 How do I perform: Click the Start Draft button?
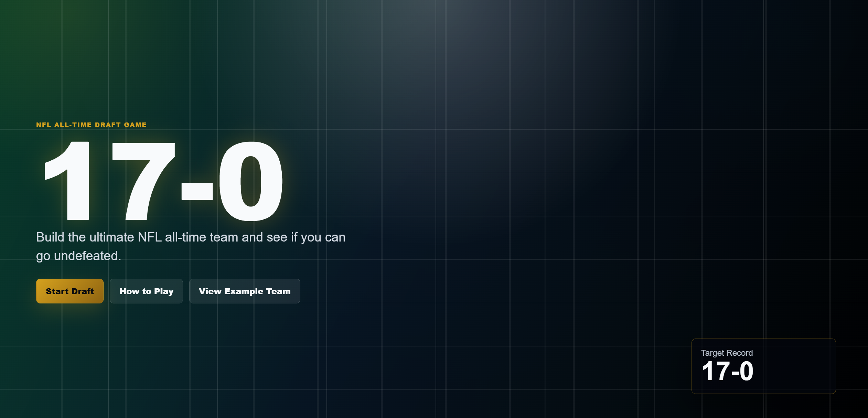pos(70,291)
